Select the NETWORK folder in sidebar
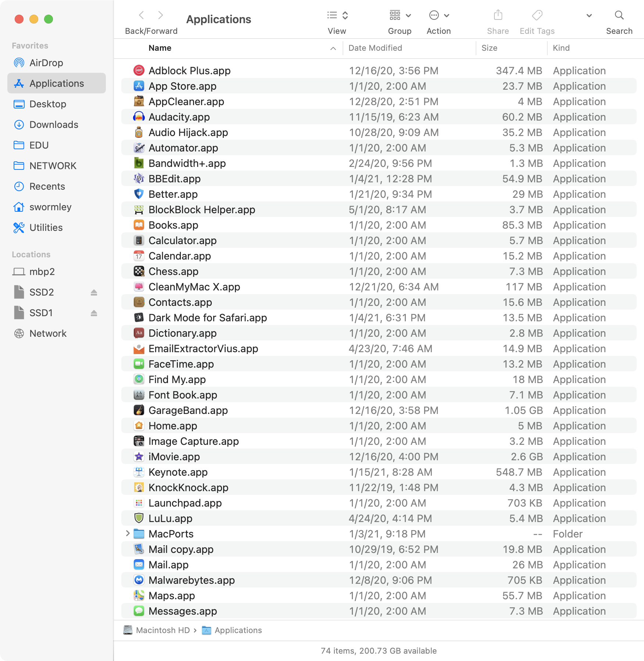Screen dimensions: 644x661 pos(57,166)
